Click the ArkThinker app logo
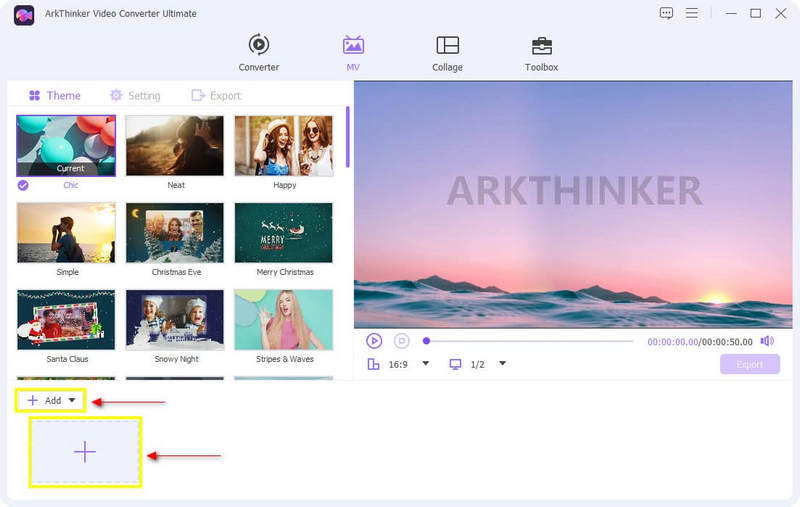This screenshot has width=800, height=507. point(24,15)
